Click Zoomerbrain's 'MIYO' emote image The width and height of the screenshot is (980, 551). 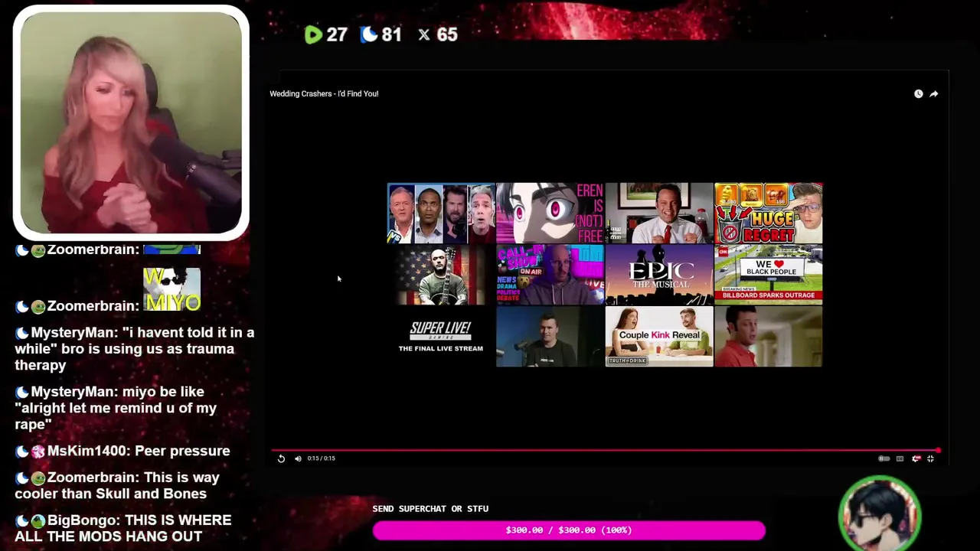172,289
